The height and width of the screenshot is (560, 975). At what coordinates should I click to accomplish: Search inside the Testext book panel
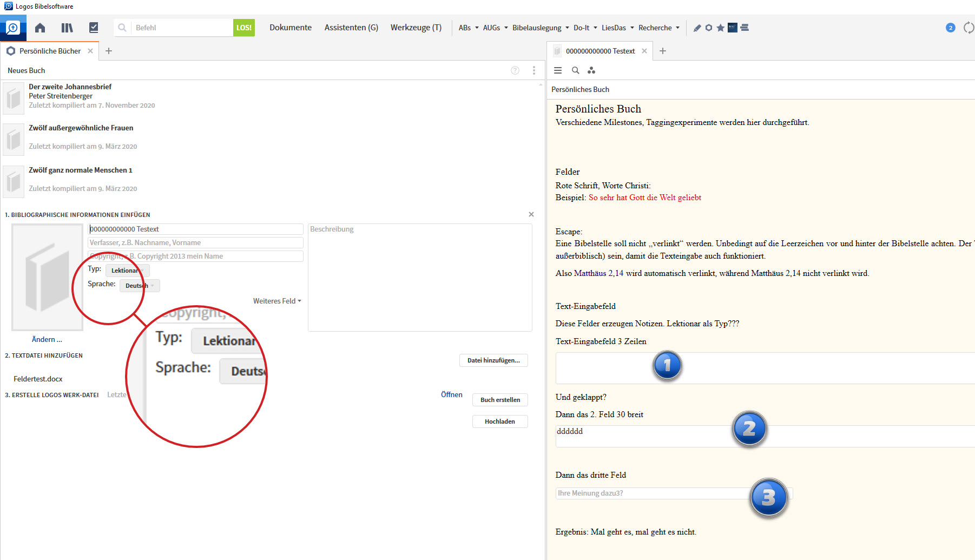(x=576, y=70)
